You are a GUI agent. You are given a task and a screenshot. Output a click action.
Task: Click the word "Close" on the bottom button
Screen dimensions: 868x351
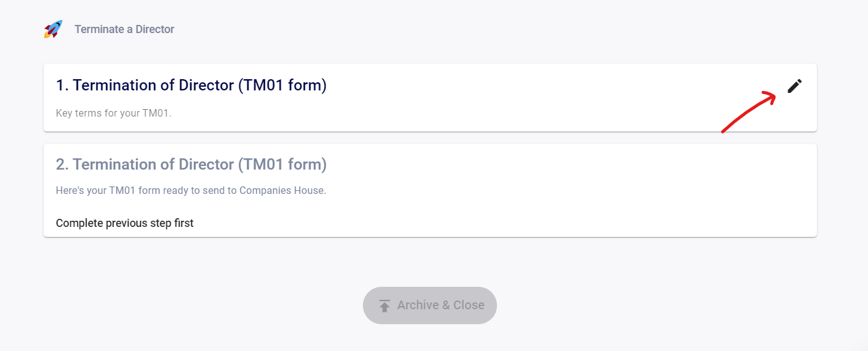tap(469, 305)
